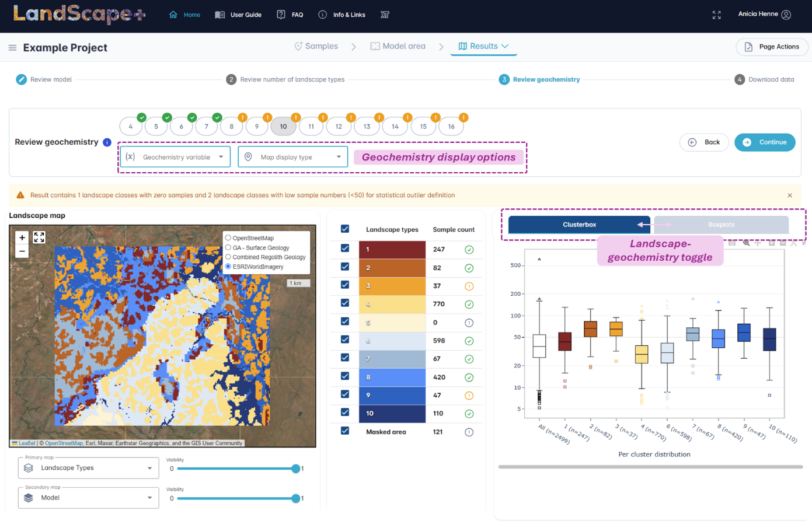Click the Page Actions document icon
Viewport: 812px width, 528px height.
point(748,47)
